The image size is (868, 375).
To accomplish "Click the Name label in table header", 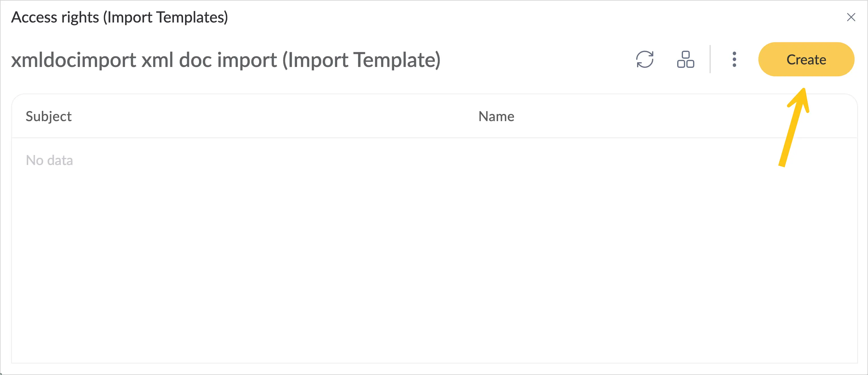I will (x=496, y=116).
